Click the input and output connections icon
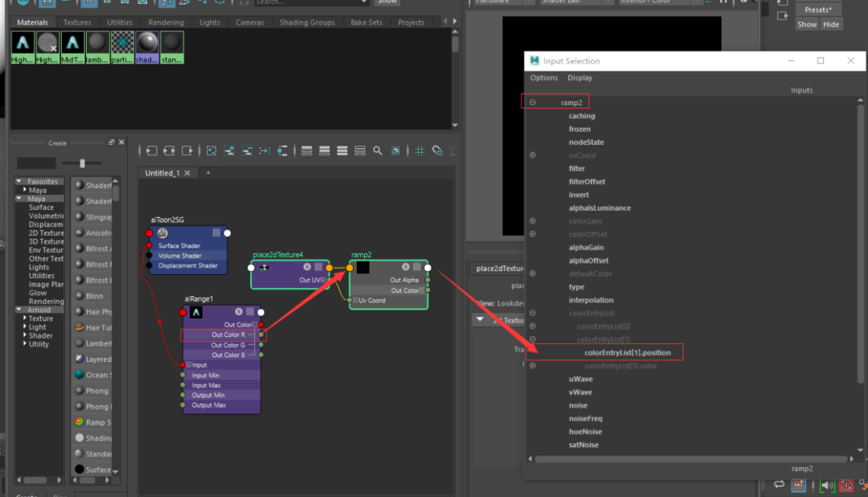Screen dimensions: 868x497 [x=170, y=150]
